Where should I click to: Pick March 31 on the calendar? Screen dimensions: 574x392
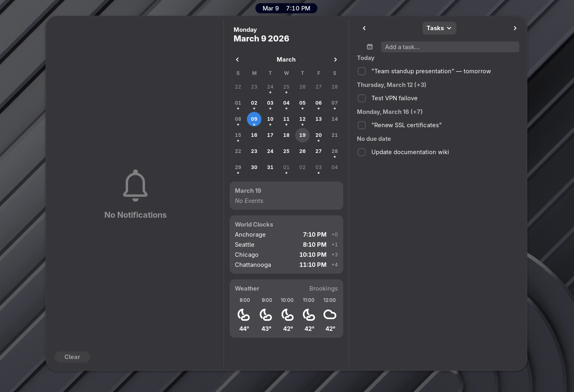pyautogui.click(x=270, y=167)
